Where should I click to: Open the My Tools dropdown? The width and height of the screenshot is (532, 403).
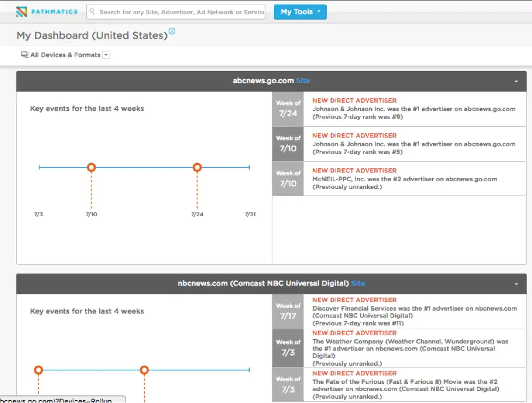[x=300, y=11]
